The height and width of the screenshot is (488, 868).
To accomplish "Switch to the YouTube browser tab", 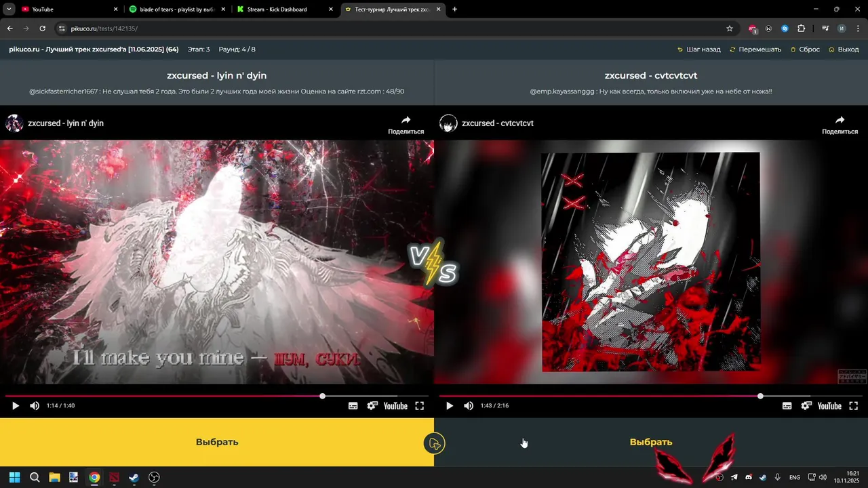I will point(64,9).
